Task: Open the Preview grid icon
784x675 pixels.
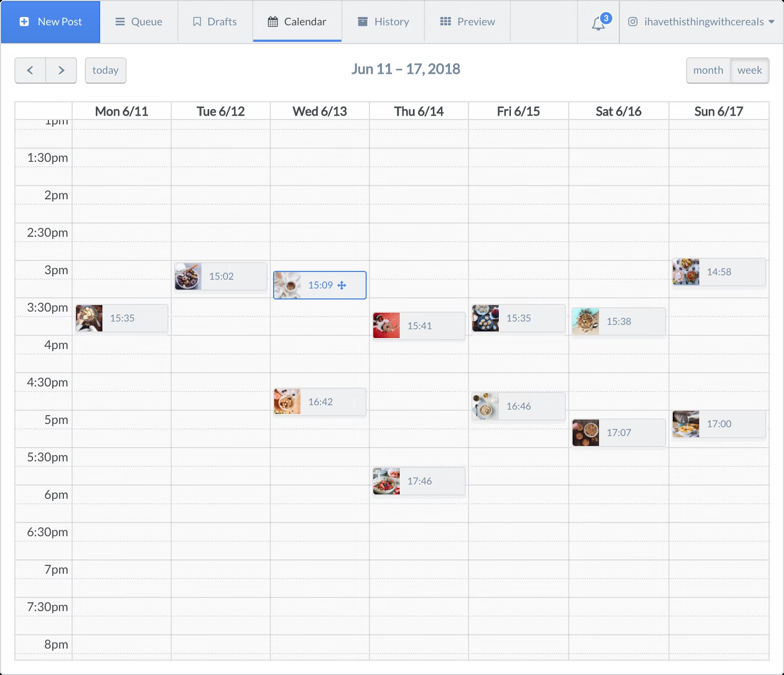Action: coord(446,21)
